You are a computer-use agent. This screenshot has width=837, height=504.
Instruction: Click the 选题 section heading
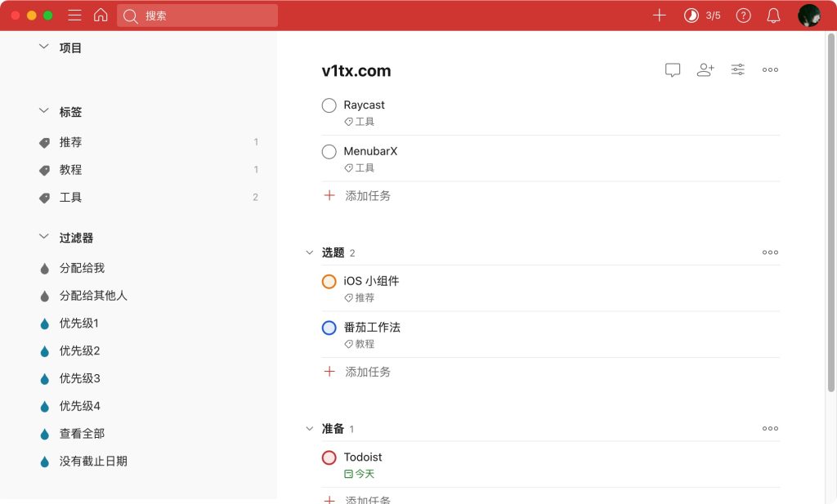[x=333, y=252]
